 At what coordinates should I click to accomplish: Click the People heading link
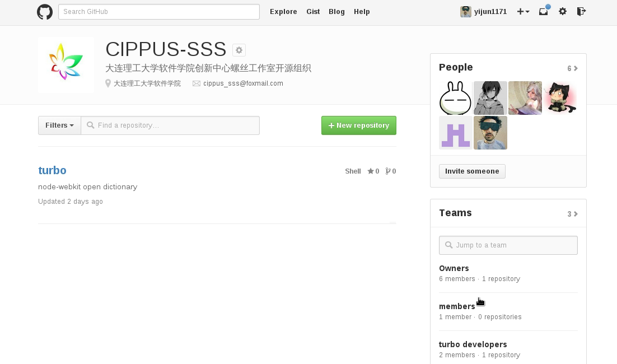pyautogui.click(x=456, y=67)
